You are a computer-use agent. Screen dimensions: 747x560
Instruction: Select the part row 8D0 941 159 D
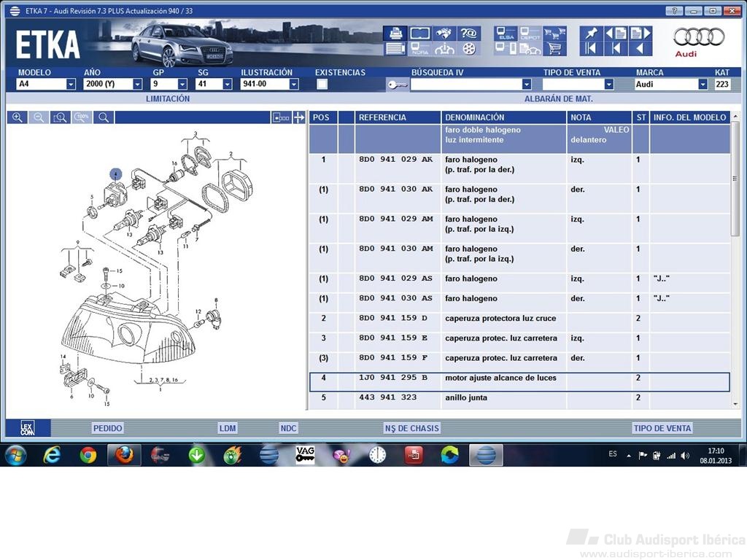[519, 318]
